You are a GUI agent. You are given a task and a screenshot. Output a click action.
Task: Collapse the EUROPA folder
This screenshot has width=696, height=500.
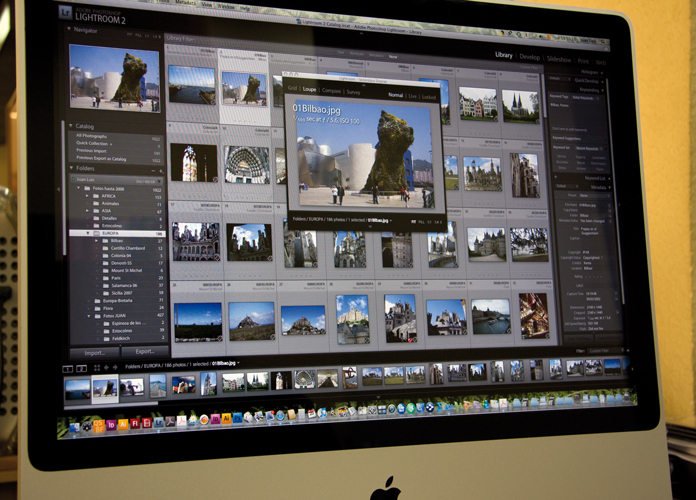tap(88, 233)
